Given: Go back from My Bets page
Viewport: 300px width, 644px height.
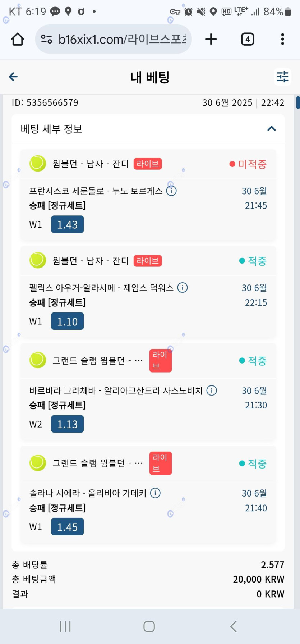Looking at the screenshot, I should click(x=13, y=77).
